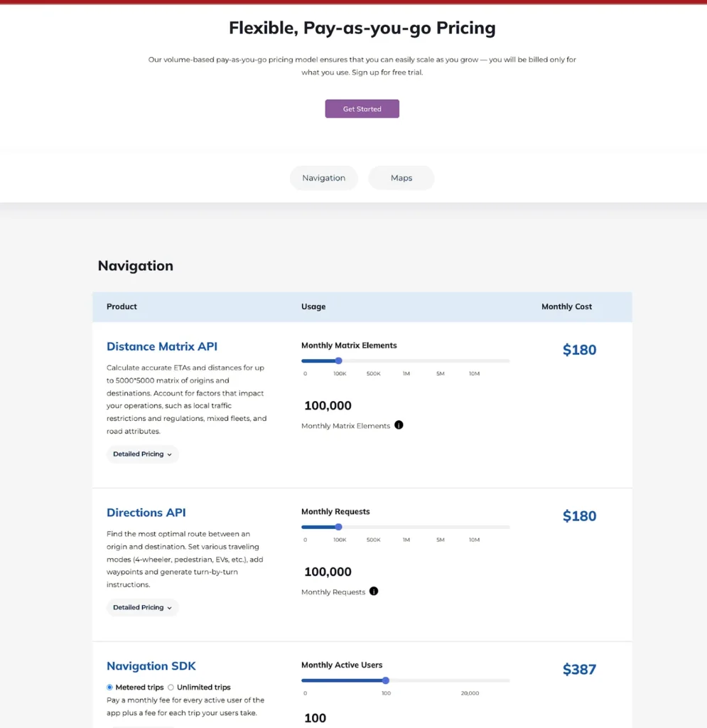Expand Detailed Pricing under Distance Matrix API
The height and width of the screenshot is (728, 707).
142,454
